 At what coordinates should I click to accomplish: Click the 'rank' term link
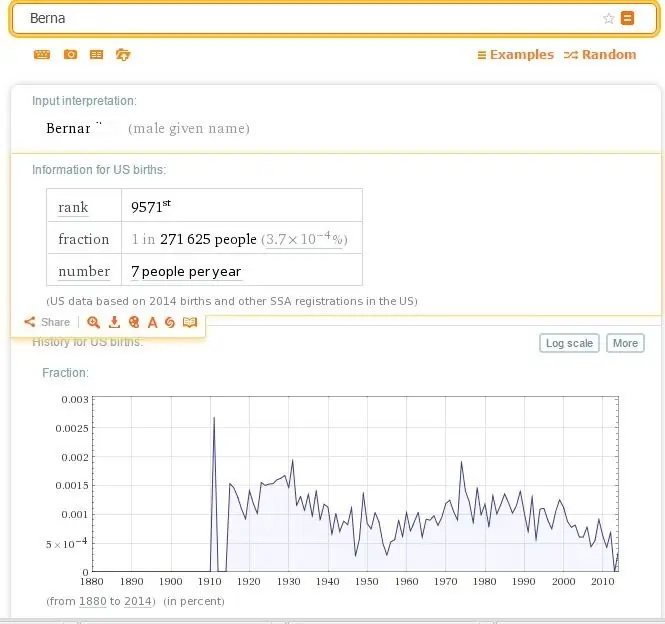click(73, 207)
